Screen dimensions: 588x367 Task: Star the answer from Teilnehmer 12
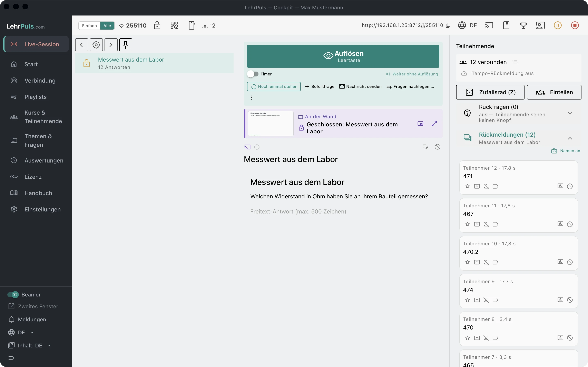468,186
